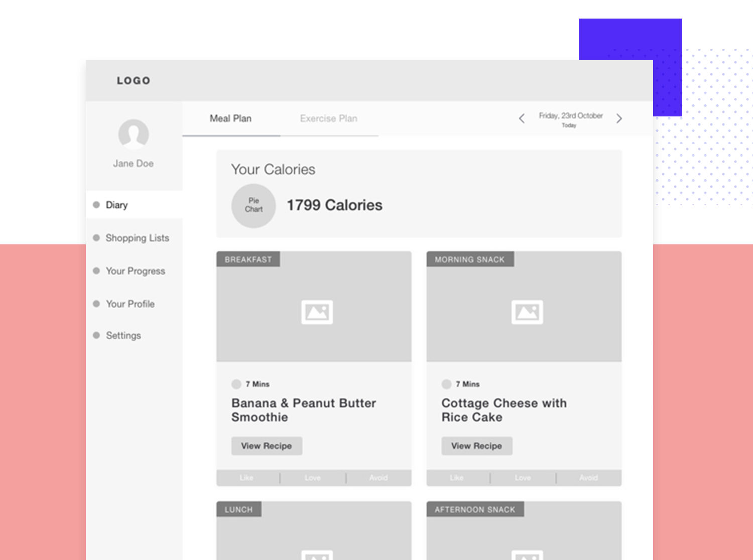Click the bullet icon beside Shopping Lists
This screenshot has height=560, width=753.
(96, 238)
